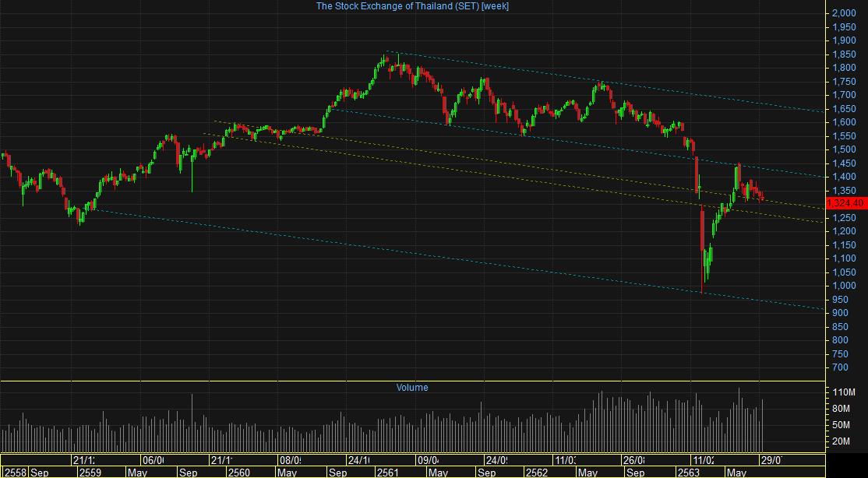
Task: Select the 29/0 date marker
Action: pos(771,460)
